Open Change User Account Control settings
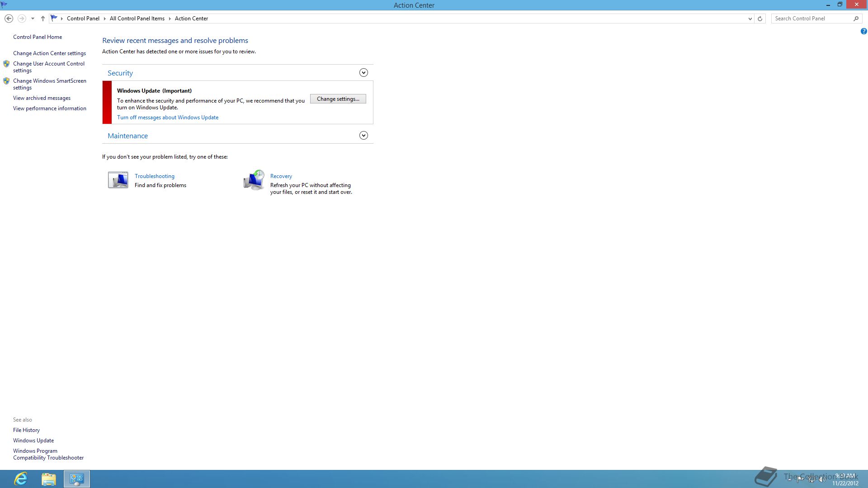This screenshot has width=868, height=488. tap(49, 67)
